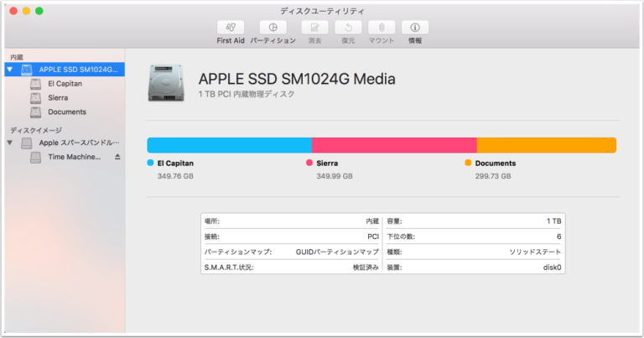This screenshot has width=644, height=338.
Task: Select the Time Machine volume in sidebar
Action: click(x=65, y=157)
